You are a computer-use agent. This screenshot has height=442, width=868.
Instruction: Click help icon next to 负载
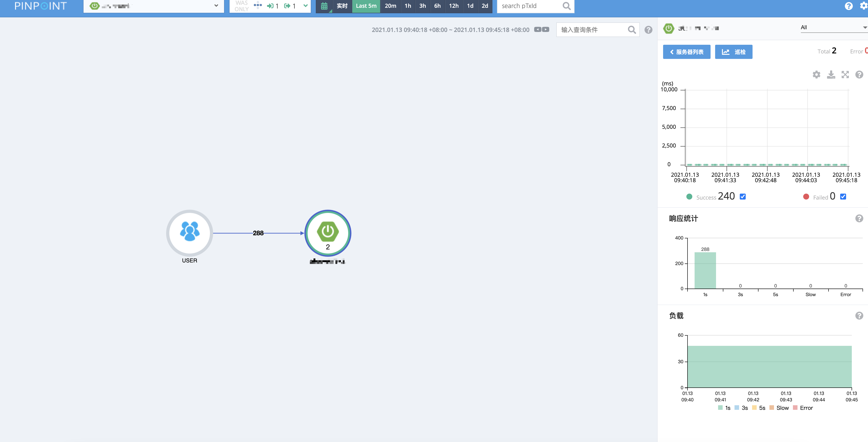click(x=859, y=316)
